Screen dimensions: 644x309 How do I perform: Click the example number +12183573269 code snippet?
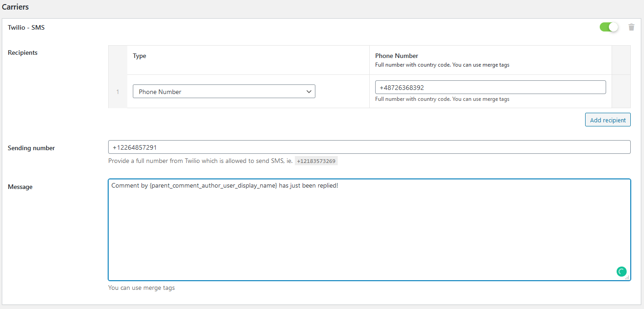[x=316, y=161]
